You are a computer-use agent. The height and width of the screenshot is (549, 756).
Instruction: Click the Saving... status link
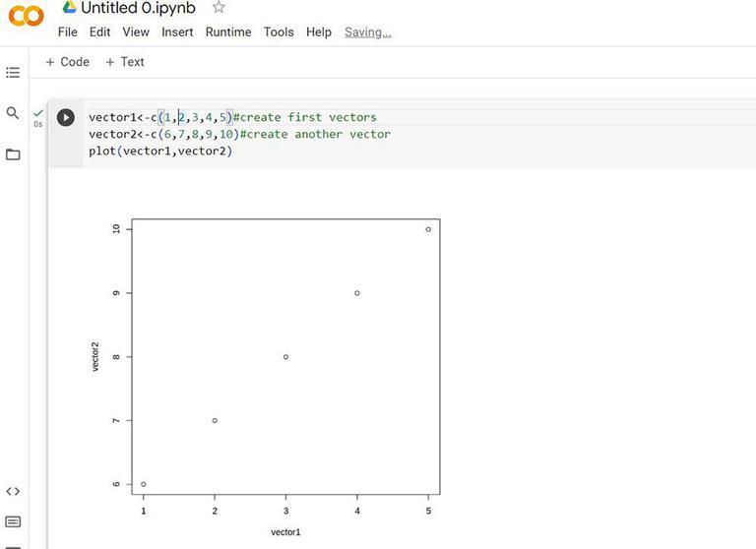click(367, 31)
